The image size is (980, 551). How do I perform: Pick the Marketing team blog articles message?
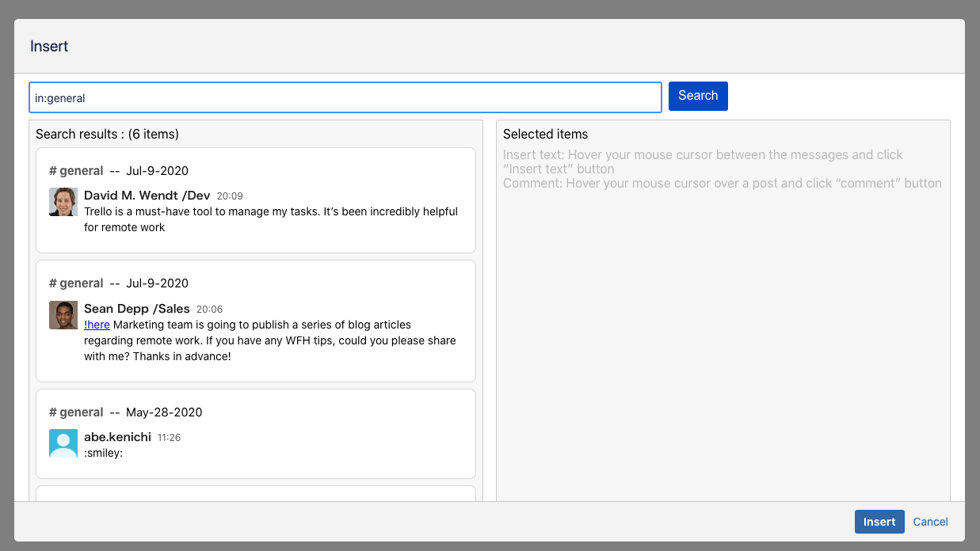(271, 340)
